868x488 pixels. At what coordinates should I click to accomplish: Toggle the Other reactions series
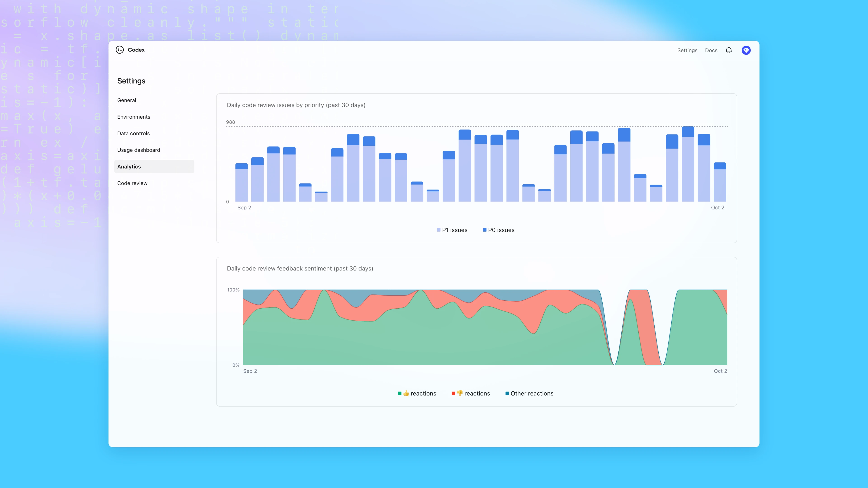(529, 393)
